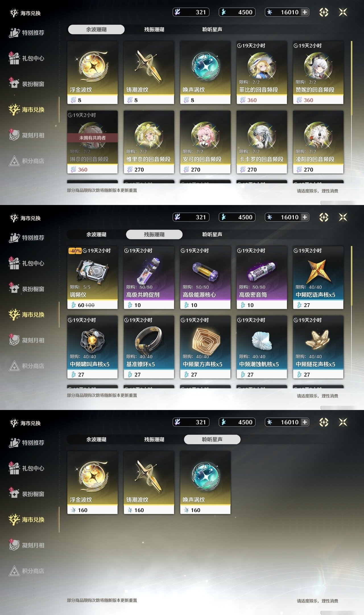
Task: Select 中频潮蚀帆核x5 shell item
Action: click(262, 347)
